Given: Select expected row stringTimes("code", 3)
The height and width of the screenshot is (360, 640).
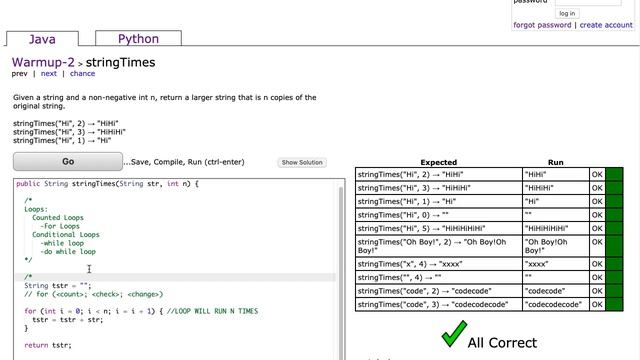Looking at the screenshot, I should [439, 304].
